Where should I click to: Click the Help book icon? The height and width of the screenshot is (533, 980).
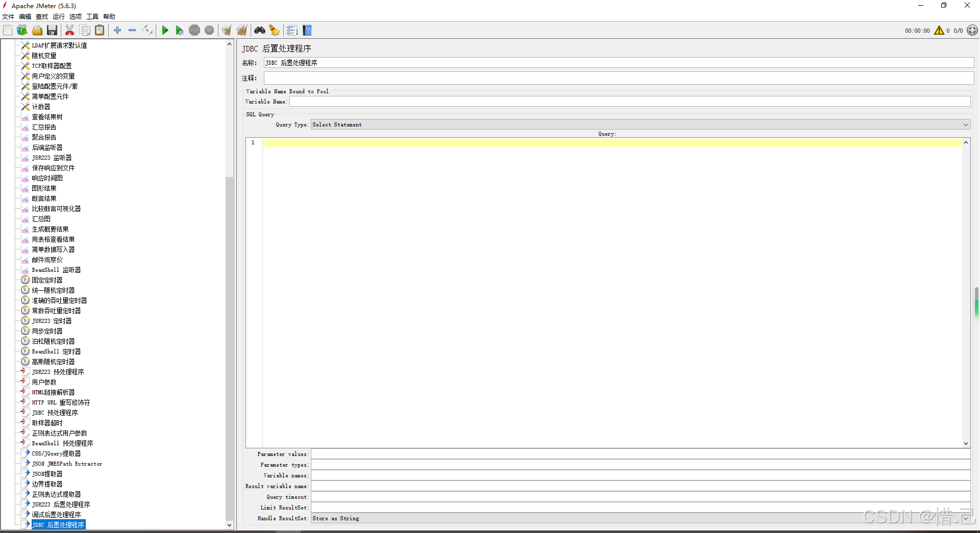[307, 31]
